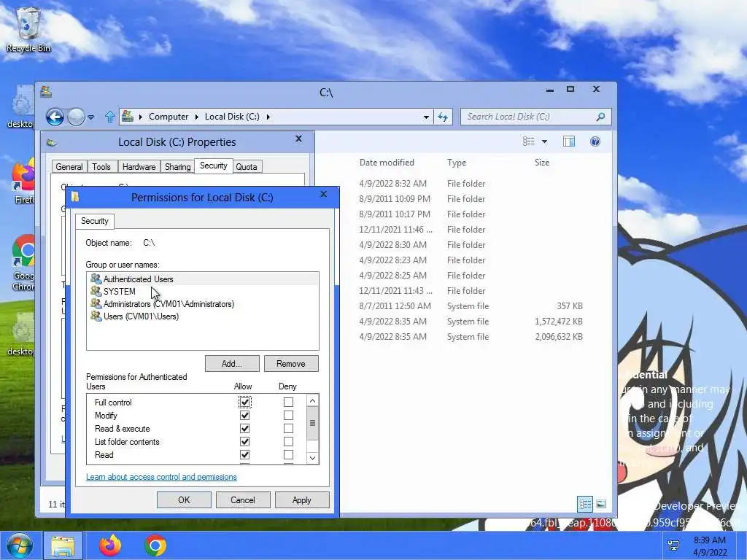The image size is (747, 560).
Task: Click Cancel in Permissions dialog
Action: [243, 500]
